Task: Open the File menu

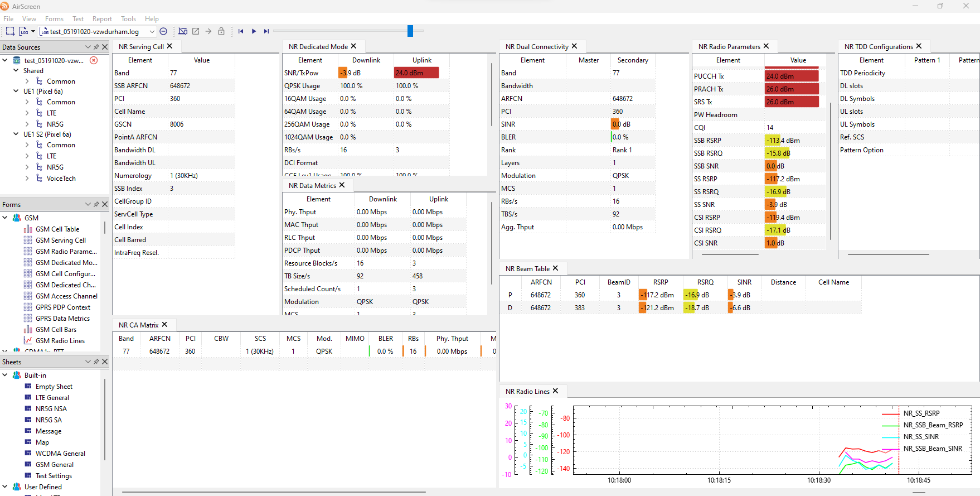Action: click(8, 19)
